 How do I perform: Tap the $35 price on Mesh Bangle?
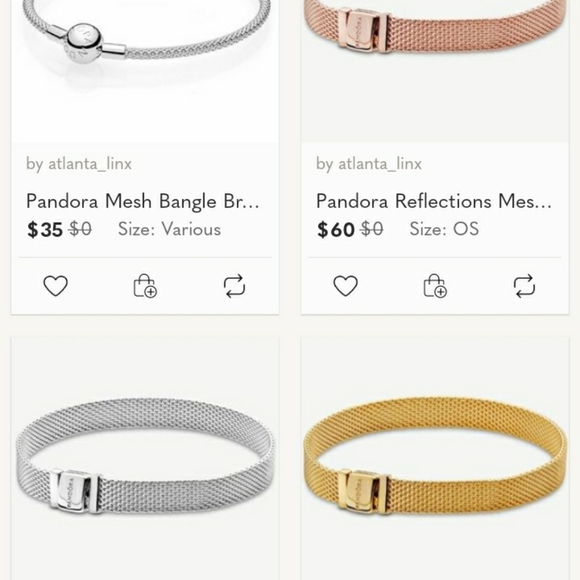pos(45,229)
